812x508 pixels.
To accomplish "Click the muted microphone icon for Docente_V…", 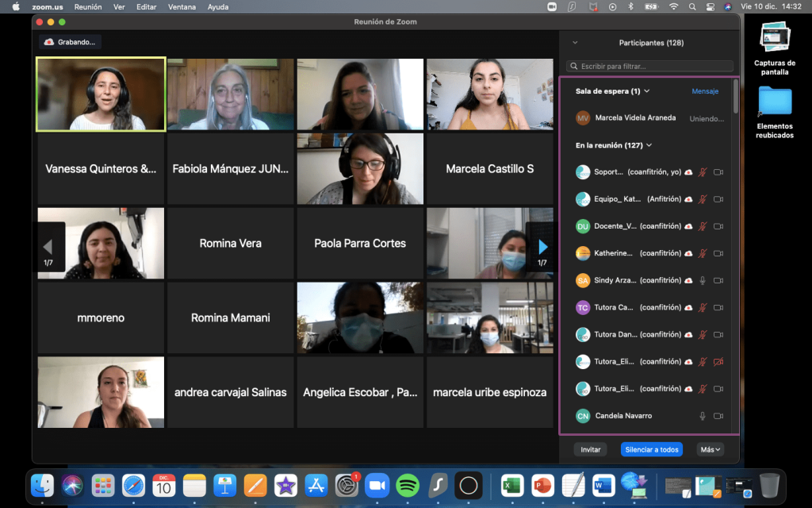I will point(703,226).
